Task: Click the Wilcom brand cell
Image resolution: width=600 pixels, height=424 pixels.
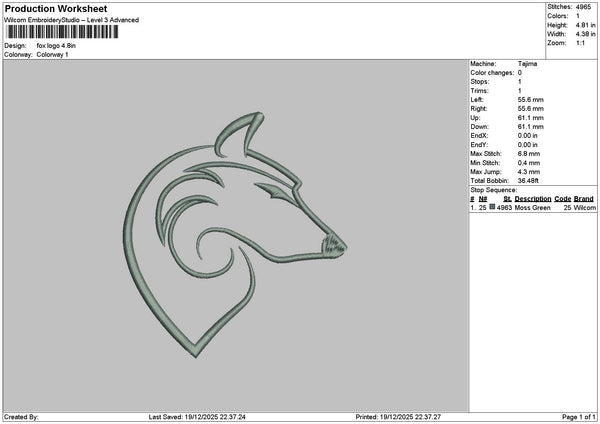Action: tap(585, 208)
